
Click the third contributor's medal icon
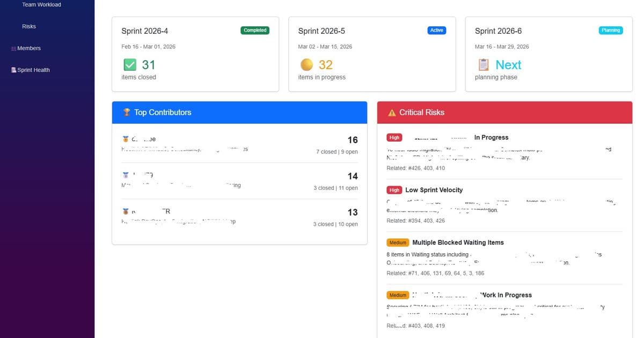pos(126,211)
